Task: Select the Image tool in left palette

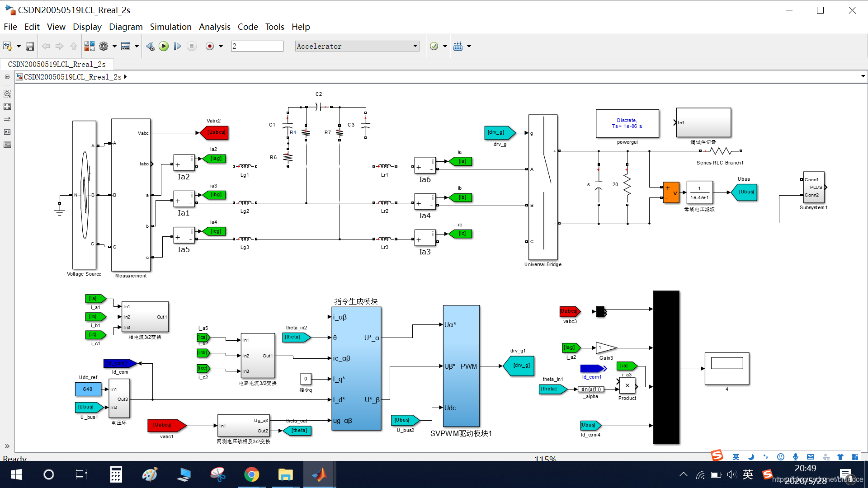Action: (x=7, y=145)
